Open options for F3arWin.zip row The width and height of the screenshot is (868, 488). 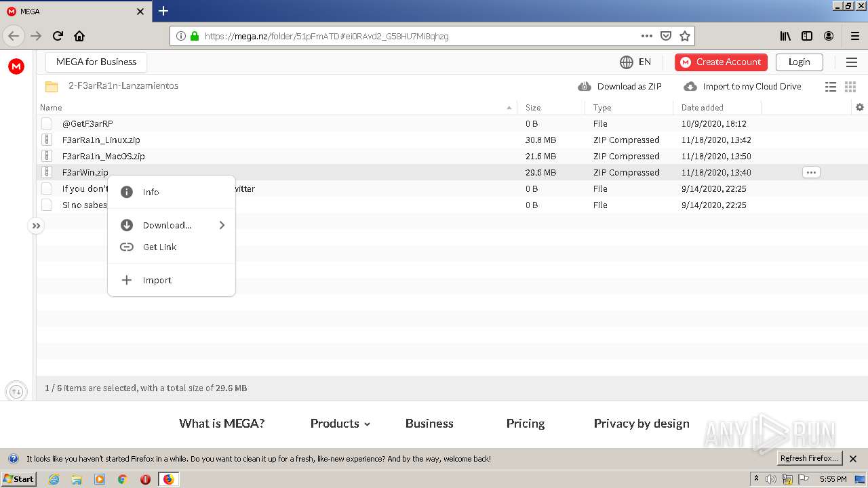pyautogui.click(x=811, y=172)
